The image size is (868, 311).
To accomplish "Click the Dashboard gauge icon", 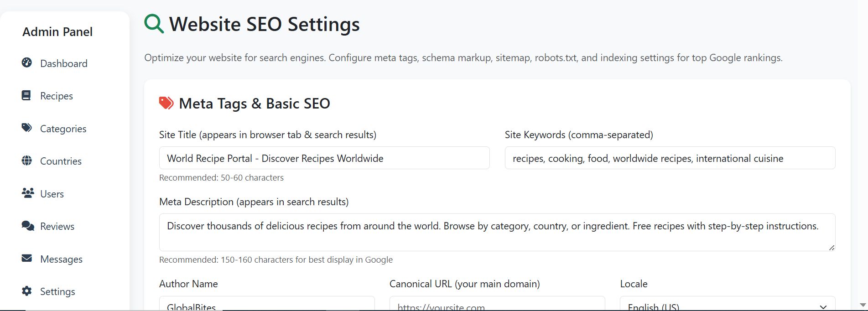I will click(27, 63).
